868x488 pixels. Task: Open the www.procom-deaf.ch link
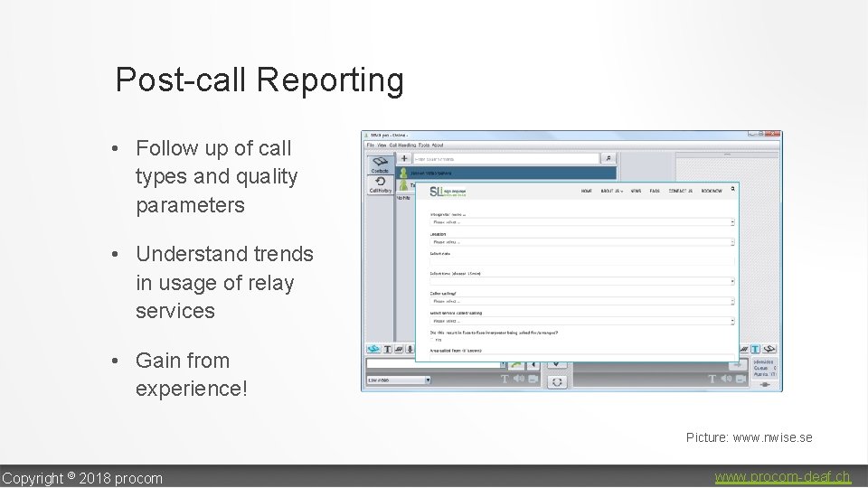pos(782,477)
